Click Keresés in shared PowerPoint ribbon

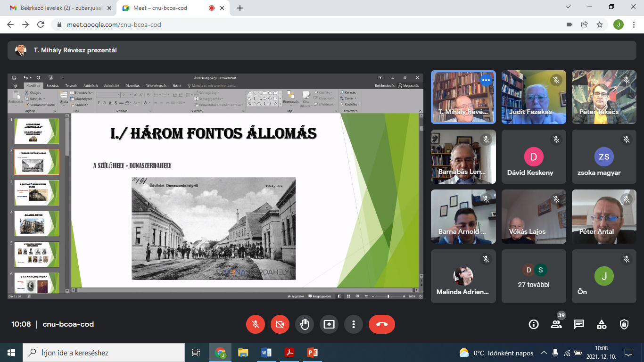348,92
